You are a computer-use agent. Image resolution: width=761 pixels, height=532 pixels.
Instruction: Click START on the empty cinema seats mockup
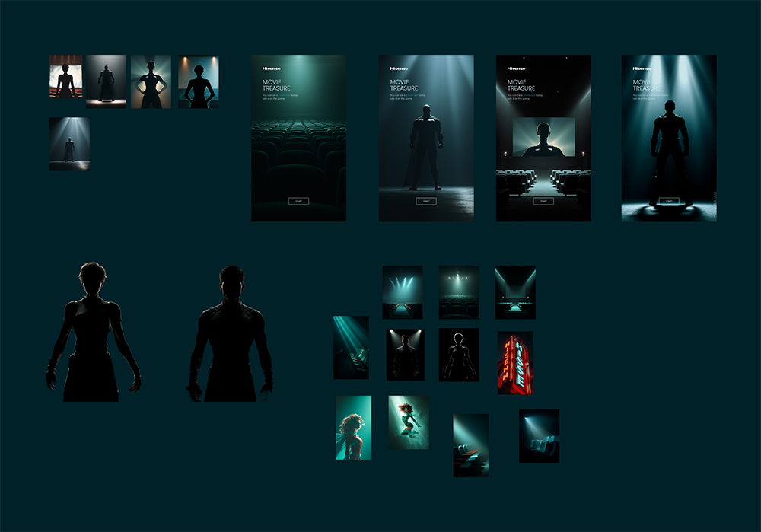[x=298, y=201]
